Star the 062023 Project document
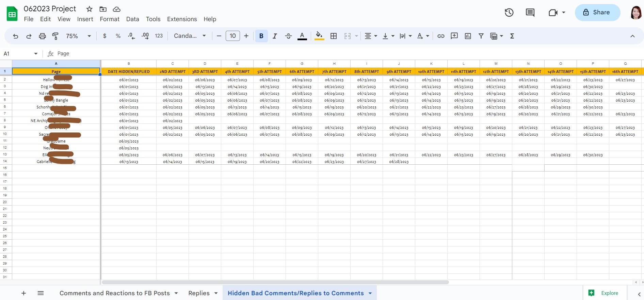Viewport: 644px width, 300px height. point(89,9)
